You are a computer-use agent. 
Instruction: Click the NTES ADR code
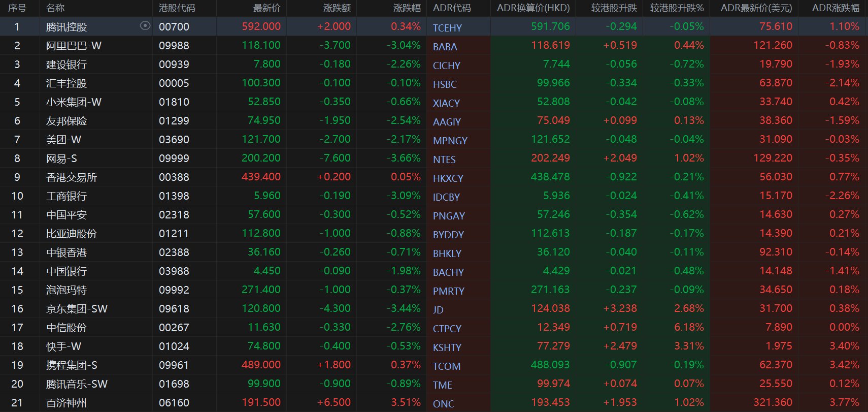coord(444,160)
